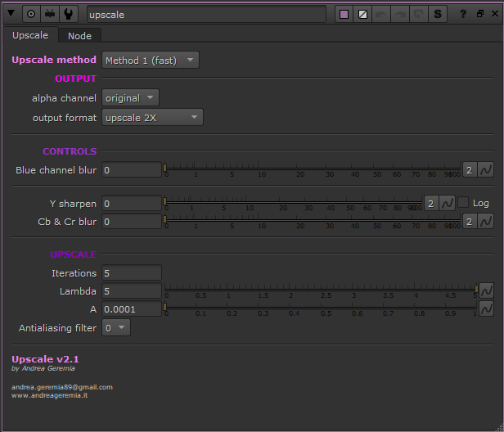
Task: Open the alpha channel dropdown
Action: (131, 98)
